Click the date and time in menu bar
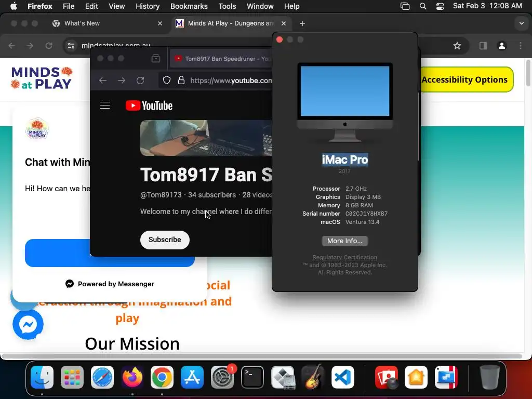Image resolution: width=532 pixels, height=399 pixels. tap(487, 6)
